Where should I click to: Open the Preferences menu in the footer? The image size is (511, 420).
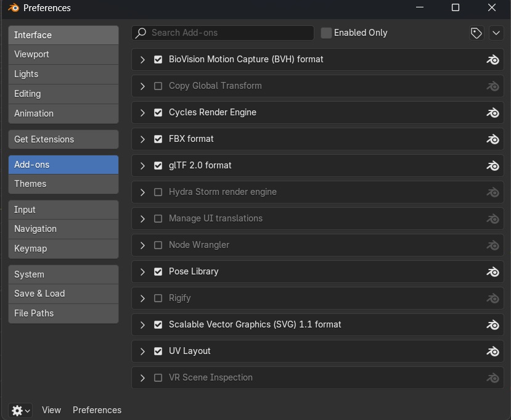pos(97,410)
